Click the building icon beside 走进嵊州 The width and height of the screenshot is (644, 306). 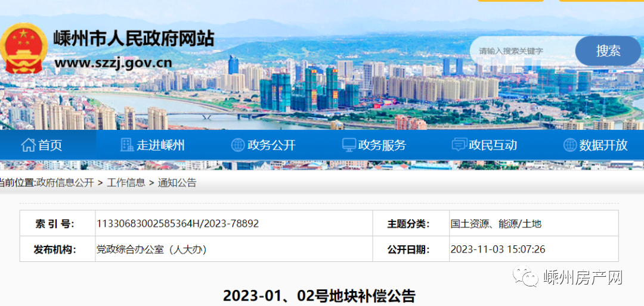[126, 145]
